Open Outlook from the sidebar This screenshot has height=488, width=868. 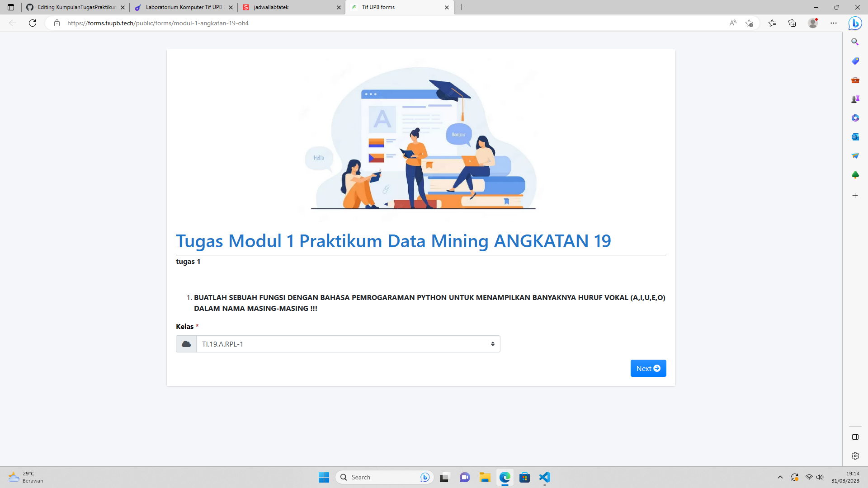(855, 137)
